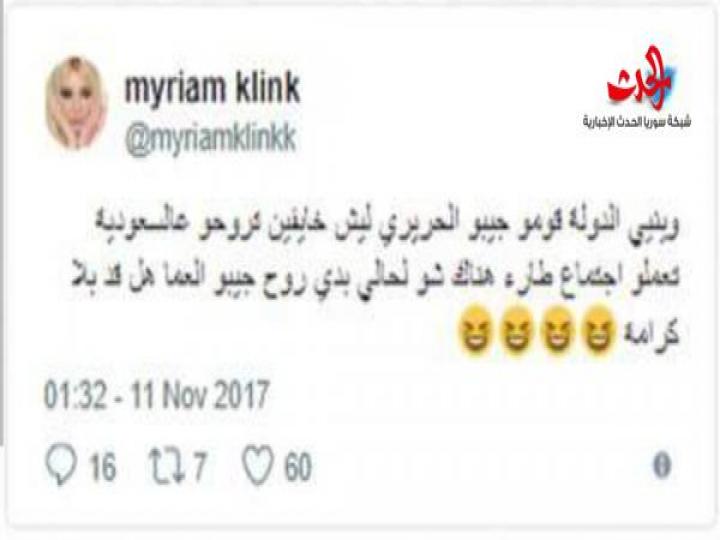
Task: Click the retweet count 7
Action: (x=199, y=467)
